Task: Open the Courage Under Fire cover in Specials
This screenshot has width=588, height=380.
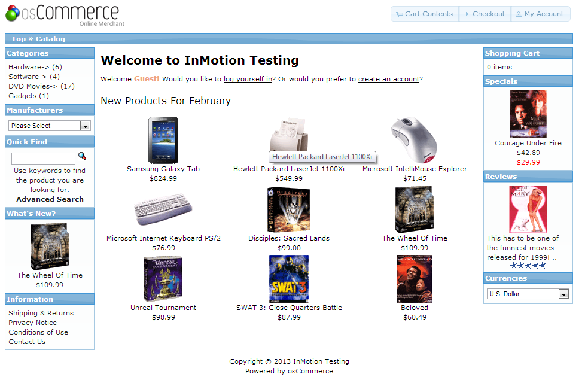Action: tap(528, 114)
